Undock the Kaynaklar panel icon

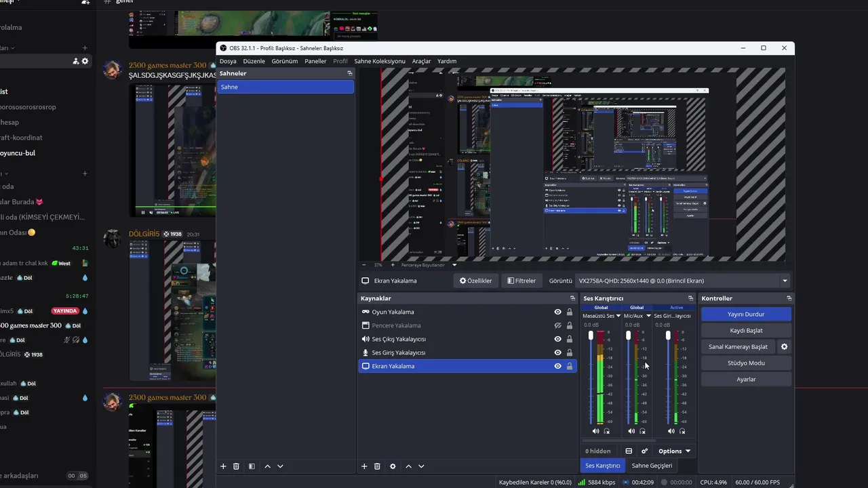click(572, 298)
